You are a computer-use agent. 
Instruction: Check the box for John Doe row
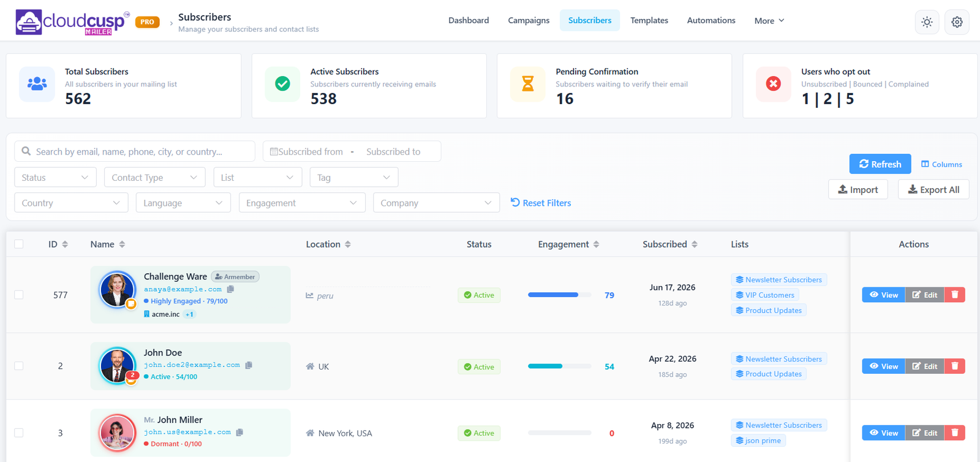19,366
